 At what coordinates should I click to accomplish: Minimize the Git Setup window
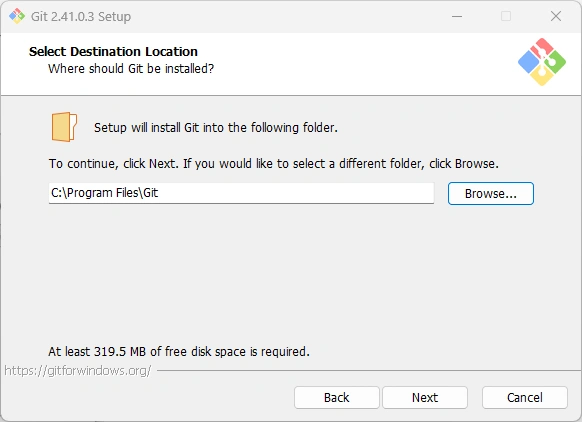coord(457,16)
